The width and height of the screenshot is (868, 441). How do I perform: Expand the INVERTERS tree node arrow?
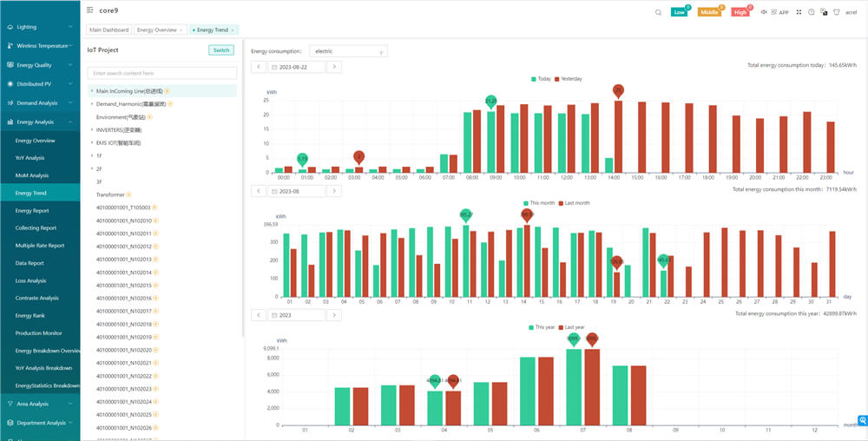(x=92, y=129)
